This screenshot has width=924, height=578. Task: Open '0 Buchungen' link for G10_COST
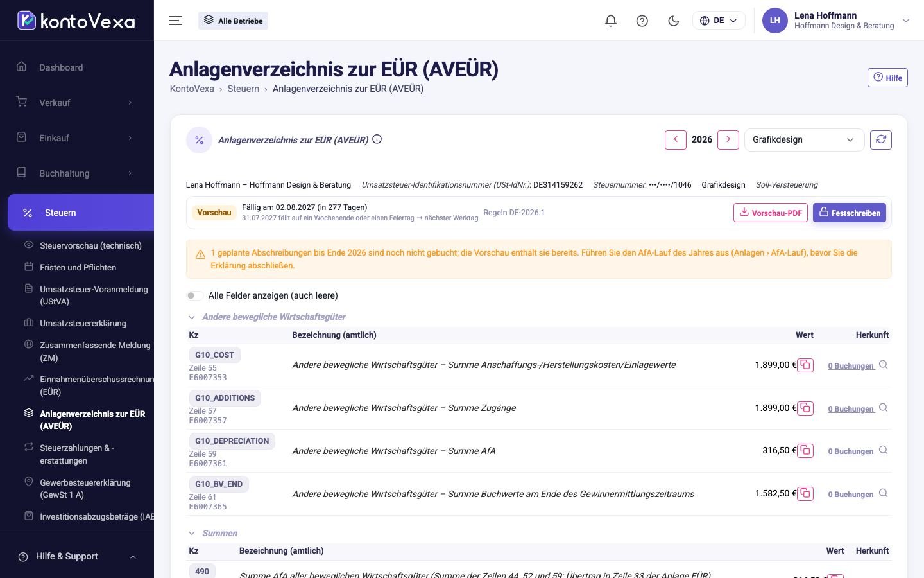coord(851,366)
